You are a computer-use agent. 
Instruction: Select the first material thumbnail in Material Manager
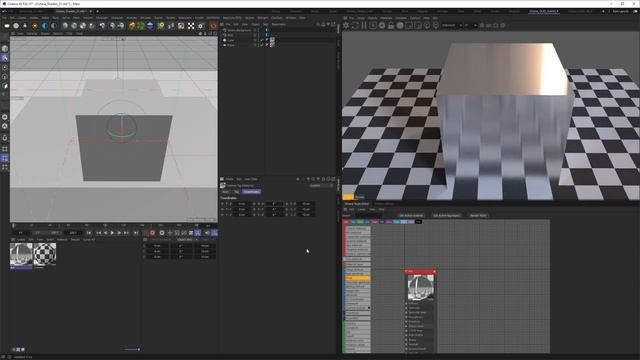tap(21, 254)
